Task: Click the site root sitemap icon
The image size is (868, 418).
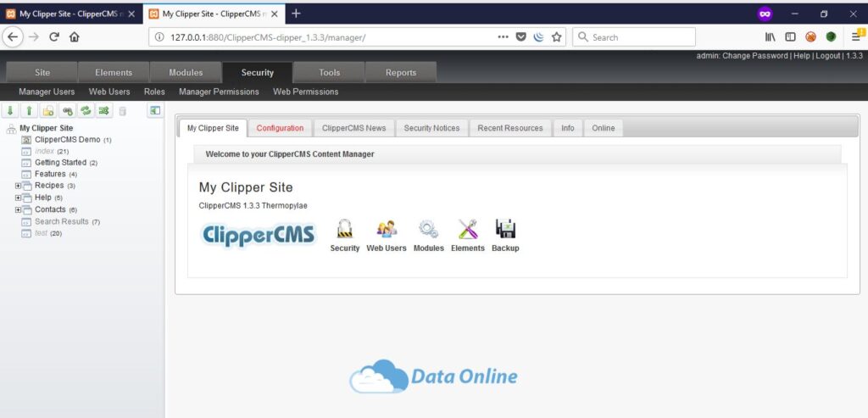Action: click(x=11, y=129)
